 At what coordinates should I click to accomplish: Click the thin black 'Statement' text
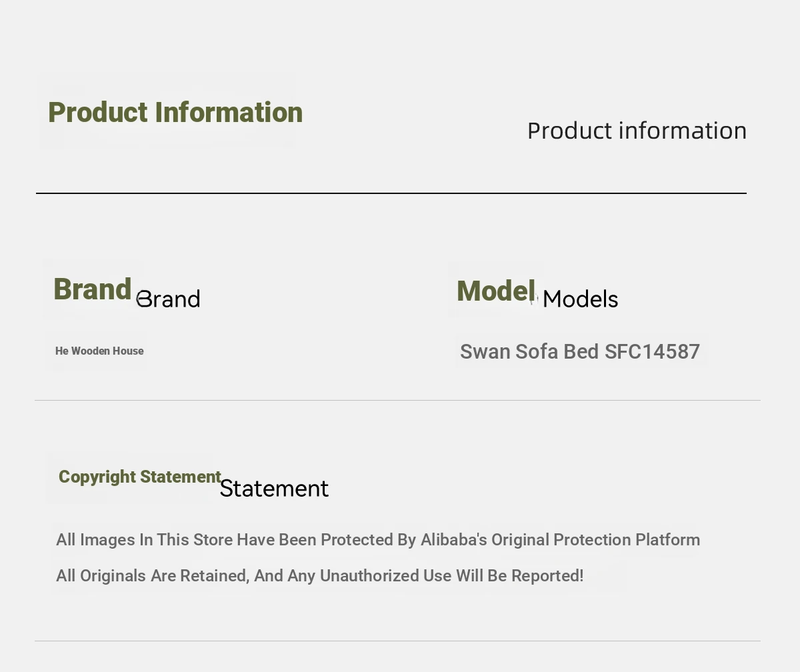(274, 489)
